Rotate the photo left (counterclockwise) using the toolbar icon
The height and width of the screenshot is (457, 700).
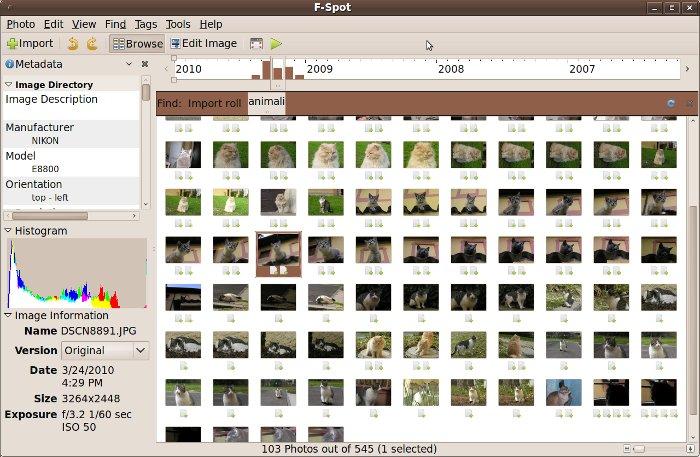coord(73,43)
